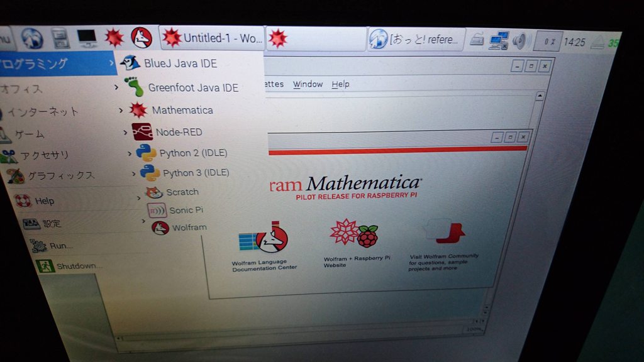Click the グラフィックス paint palette icon
Viewport: 644px width, 362px height.
point(16,176)
